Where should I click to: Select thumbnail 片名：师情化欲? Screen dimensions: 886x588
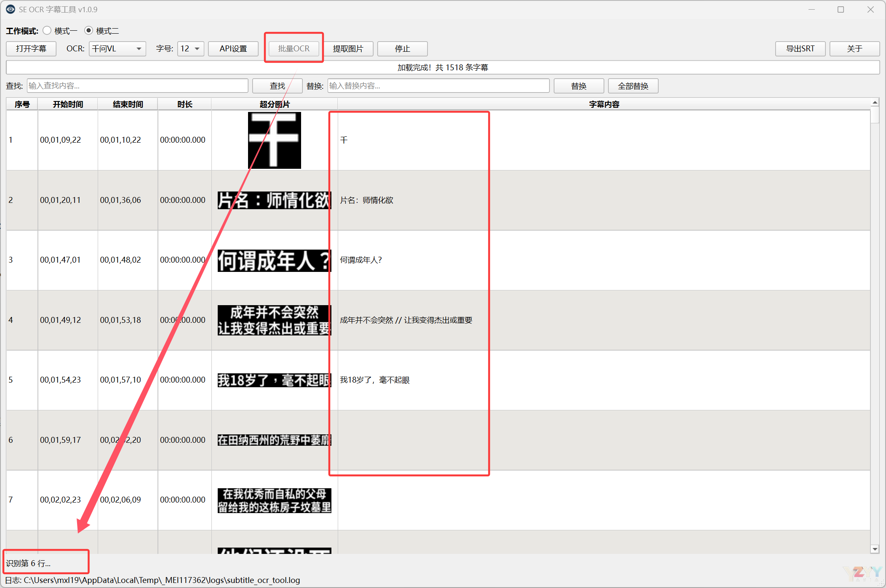coord(275,200)
